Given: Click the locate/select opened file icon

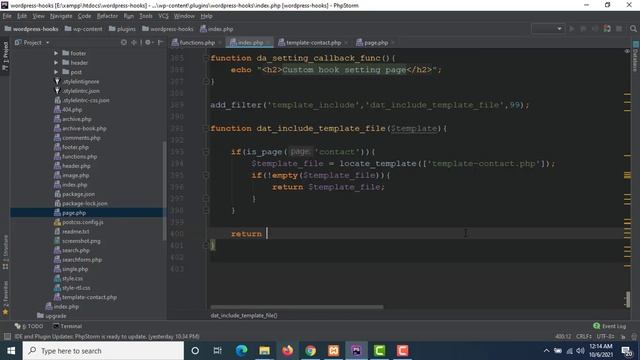Looking at the screenshot, I should (x=124, y=42).
